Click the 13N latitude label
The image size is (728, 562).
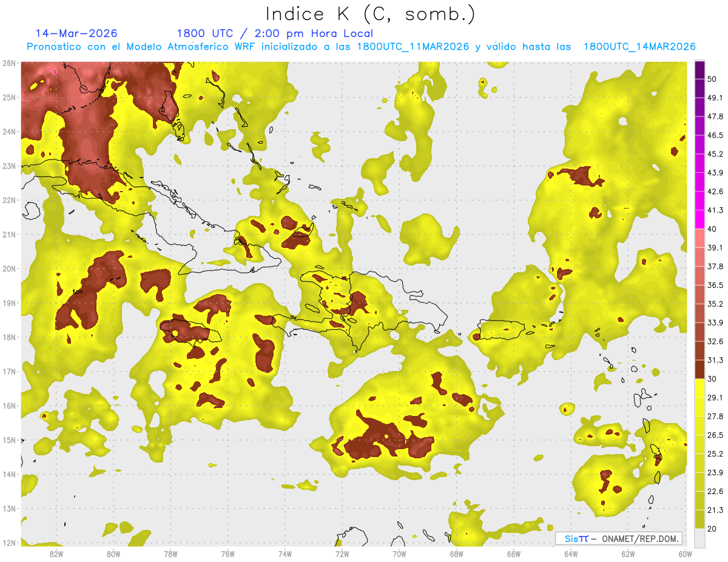9,509
